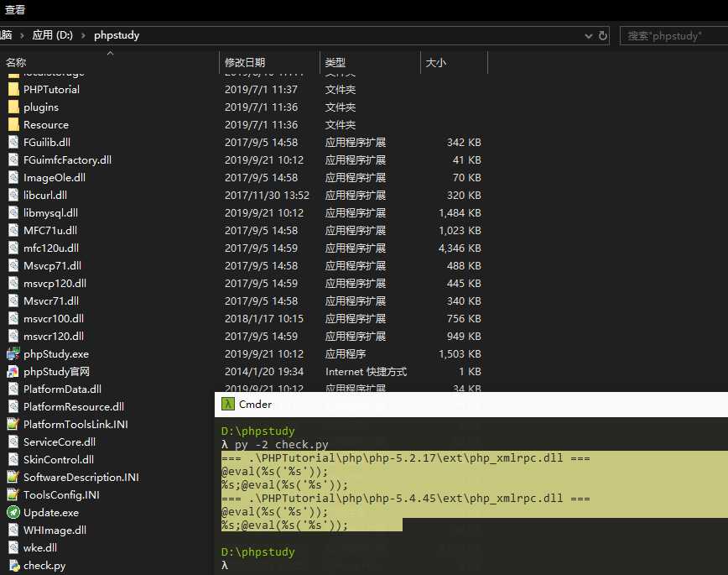Click 应用 (D:) in the breadcrumb path
Viewport: 728px width, 575px height.
pyautogui.click(x=53, y=35)
